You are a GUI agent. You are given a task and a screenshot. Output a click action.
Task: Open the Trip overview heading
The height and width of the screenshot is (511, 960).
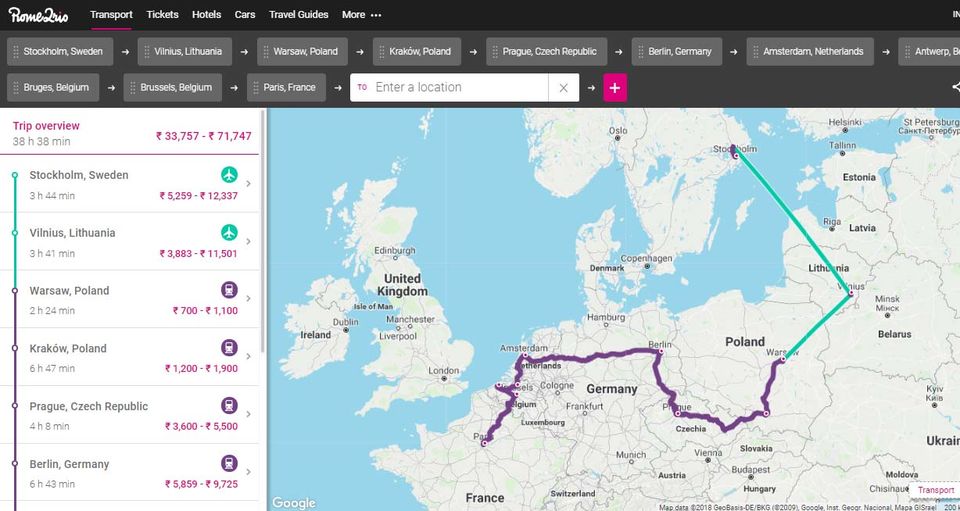pos(47,125)
